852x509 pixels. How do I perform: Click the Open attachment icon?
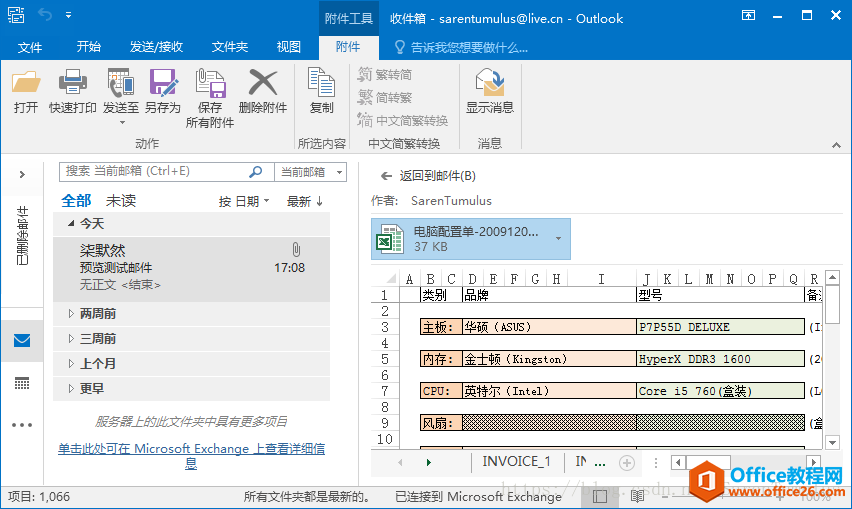pyautogui.click(x=26, y=84)
